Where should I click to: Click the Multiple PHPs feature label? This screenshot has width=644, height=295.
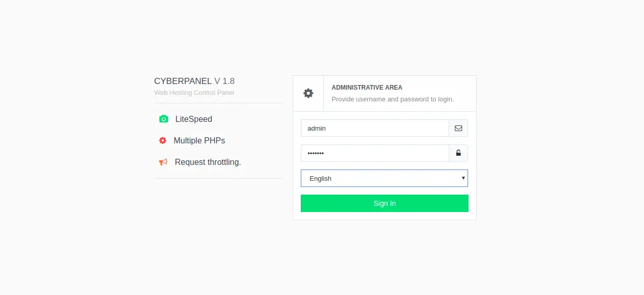pos(199,140)
